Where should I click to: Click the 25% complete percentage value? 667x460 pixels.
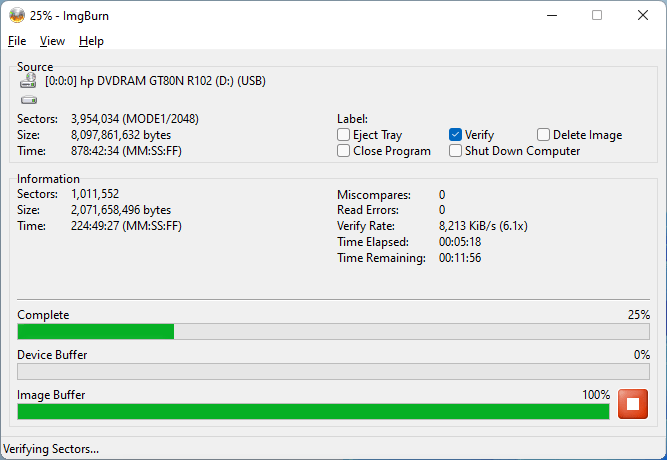pos(638,315)
